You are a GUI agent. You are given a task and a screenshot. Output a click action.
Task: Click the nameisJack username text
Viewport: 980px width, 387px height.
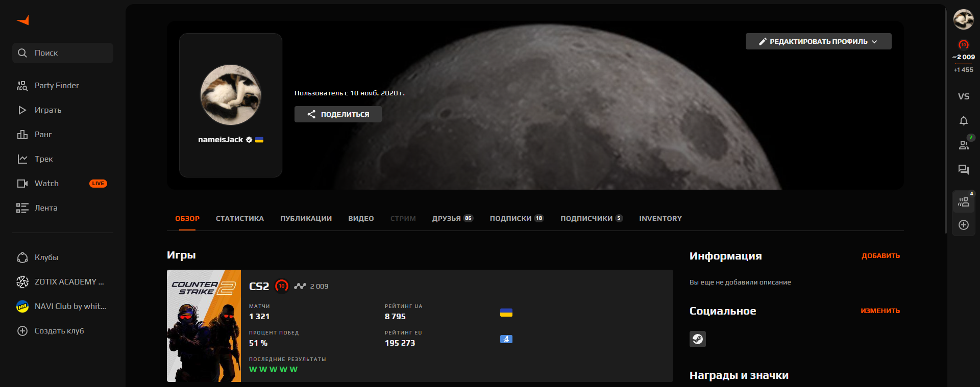tap(220, 140)
